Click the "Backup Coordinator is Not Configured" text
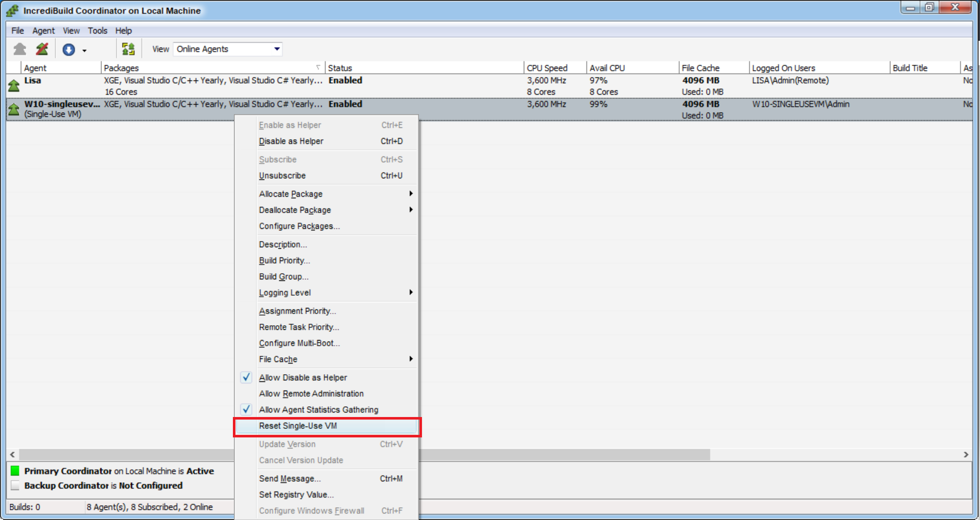 [x=103, y=485]
